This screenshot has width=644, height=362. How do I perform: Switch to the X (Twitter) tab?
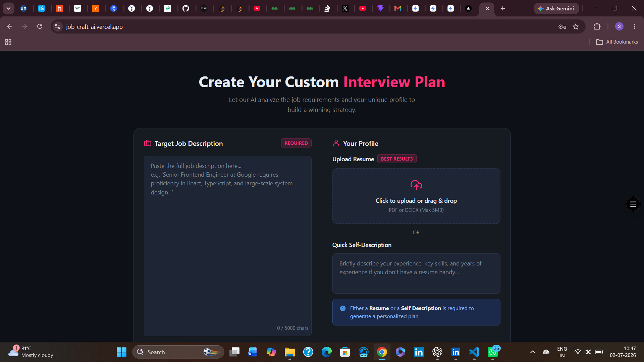pyautogui.click(x=345, y=8)
